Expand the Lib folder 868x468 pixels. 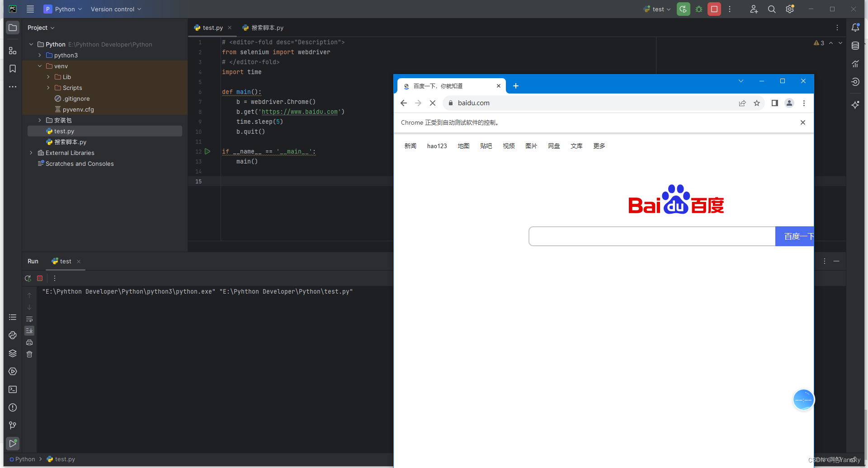[48, 77]
